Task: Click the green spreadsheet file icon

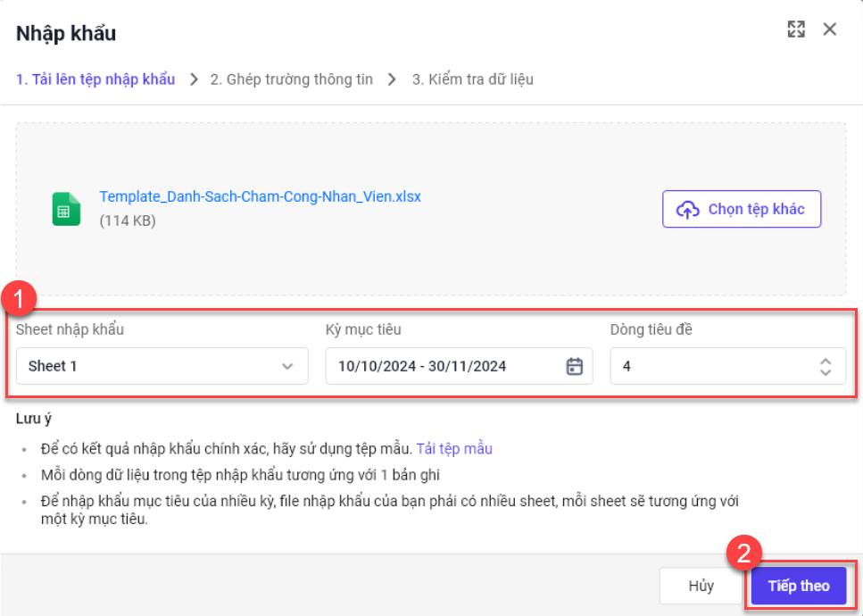Action: tap(66, 209)
